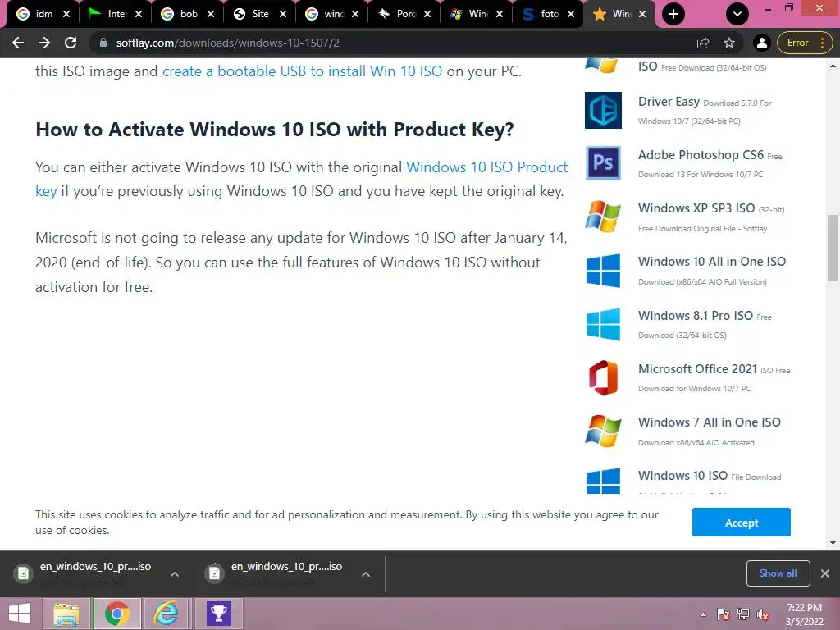This screenshot has height=630, width=840.
Task: Reload the softlay page
Action: click(x=71, y=43)
